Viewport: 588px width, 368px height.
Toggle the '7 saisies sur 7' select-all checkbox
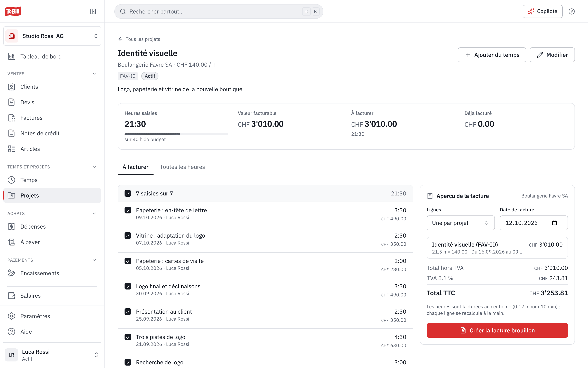(128, 193)
